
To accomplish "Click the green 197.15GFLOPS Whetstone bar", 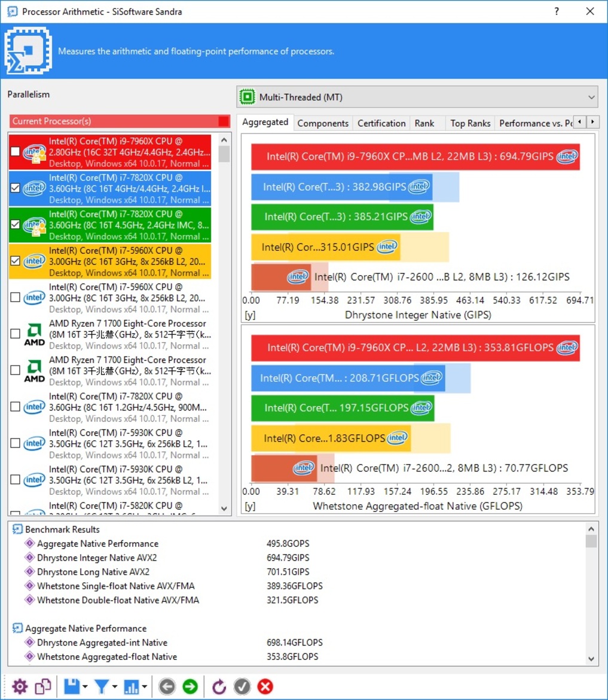I will [x=342, y=408].
